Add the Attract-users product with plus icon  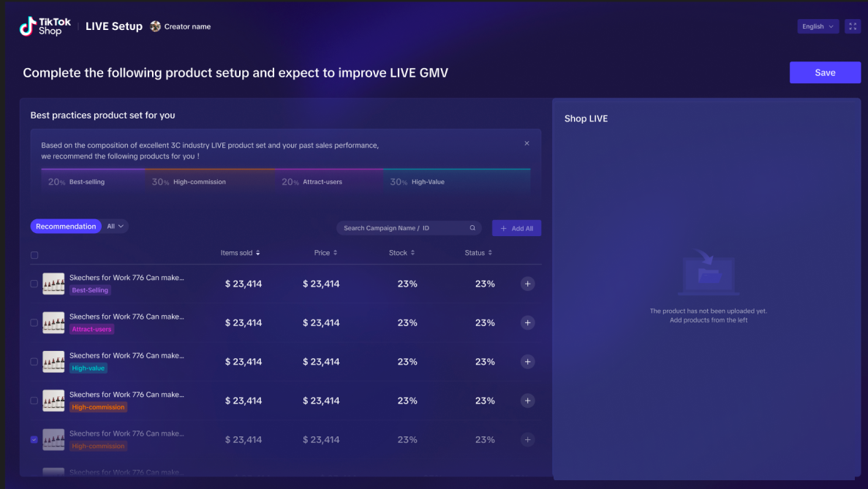click(527, 322)
